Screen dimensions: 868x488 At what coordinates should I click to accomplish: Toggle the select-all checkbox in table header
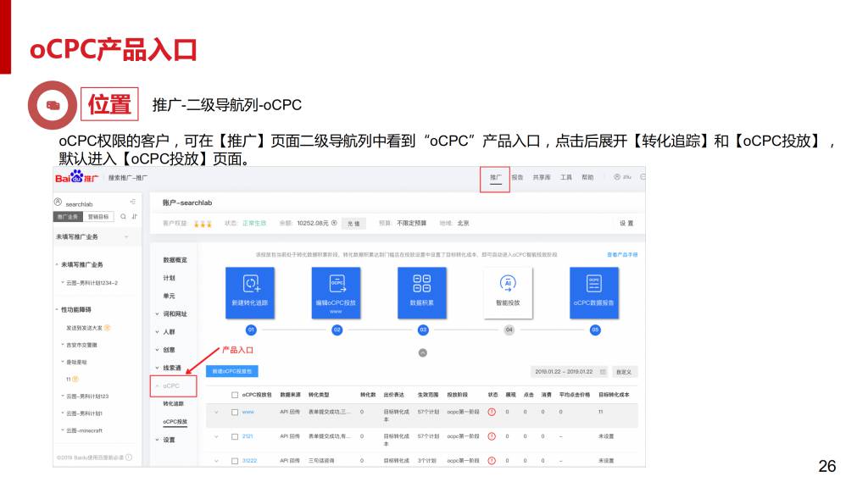[x=235, y=394]
